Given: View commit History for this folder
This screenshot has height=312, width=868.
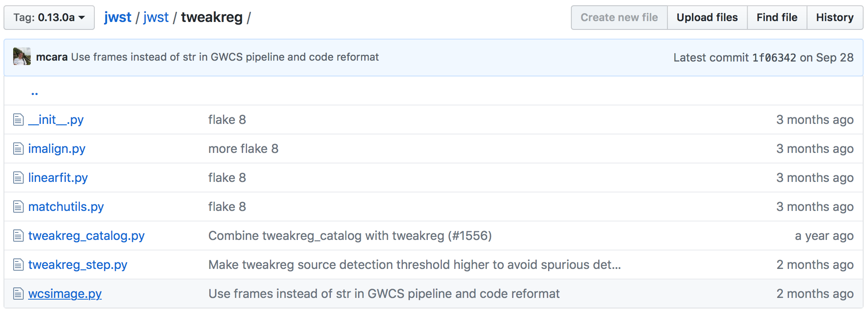Looking at the screenshot, I should coord(834,17).
